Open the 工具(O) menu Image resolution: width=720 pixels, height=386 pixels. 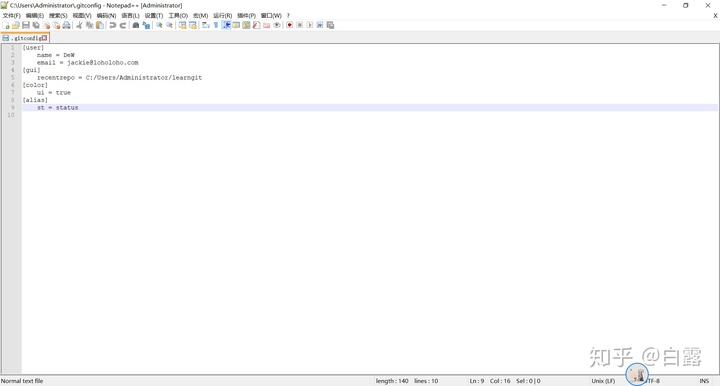point(178,16)
